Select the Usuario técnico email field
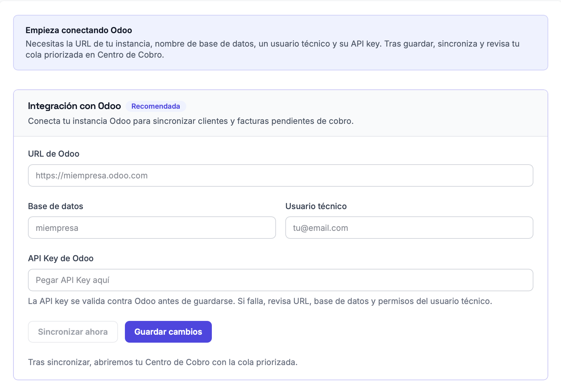This screenshot has height=392, width=561. tap(409, 228)
